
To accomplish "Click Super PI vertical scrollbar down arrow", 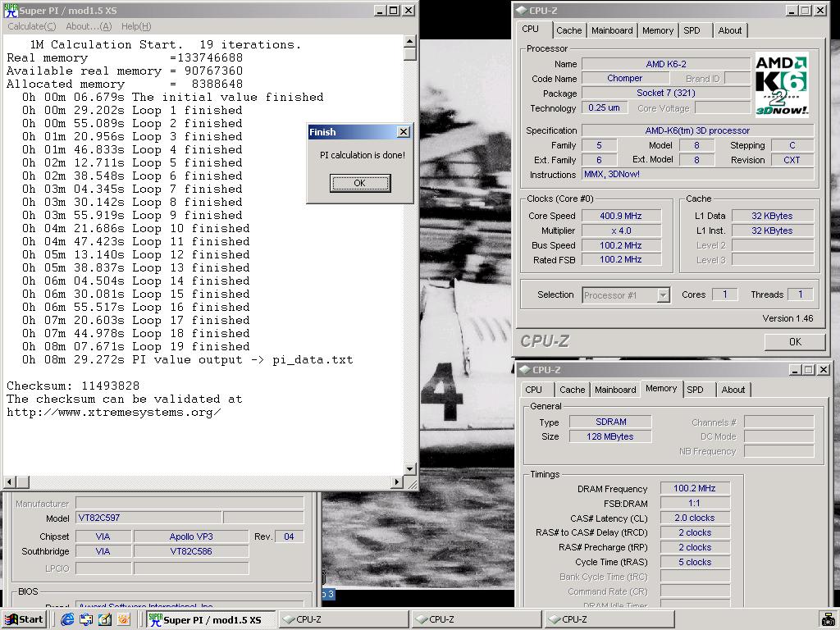I will pos(410,469).
